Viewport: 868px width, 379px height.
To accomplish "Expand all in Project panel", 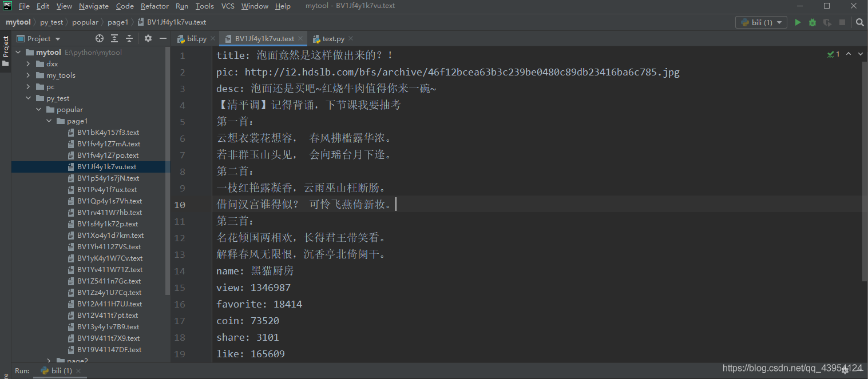I will pyautogui.click(x=114, y=38).
